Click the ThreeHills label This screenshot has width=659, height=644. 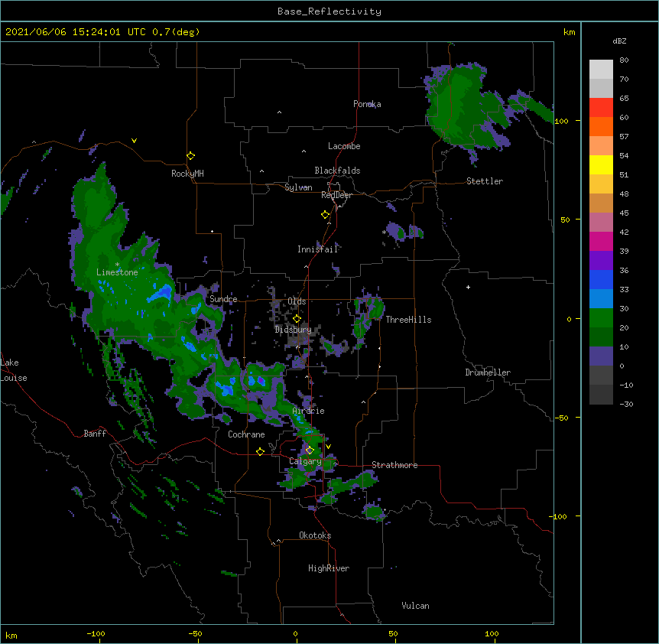408,320
